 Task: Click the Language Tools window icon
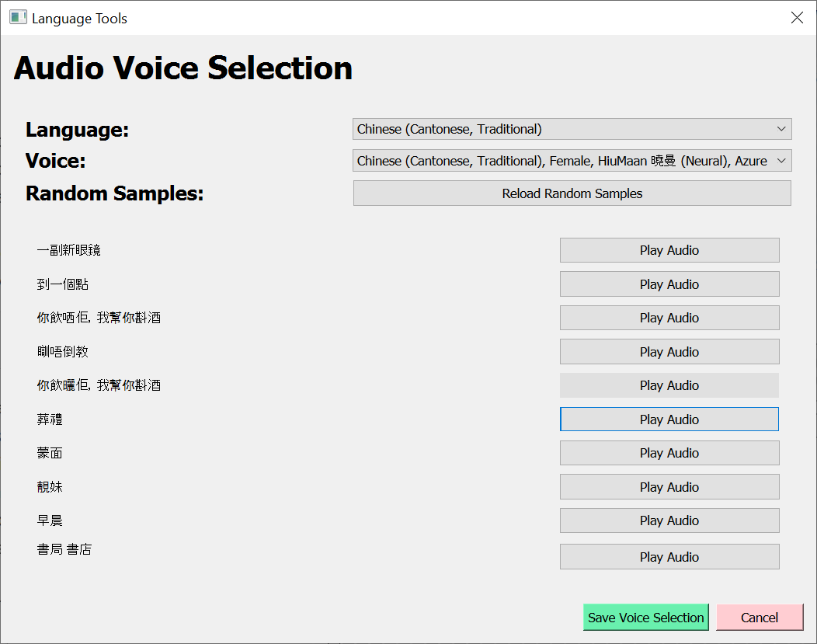pos(18,17)
